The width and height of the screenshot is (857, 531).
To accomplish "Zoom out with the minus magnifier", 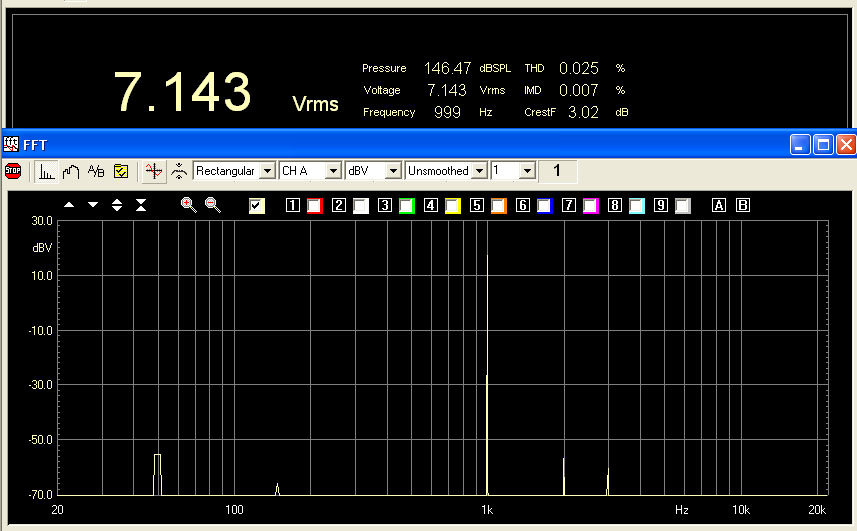I will click(212, 205).
